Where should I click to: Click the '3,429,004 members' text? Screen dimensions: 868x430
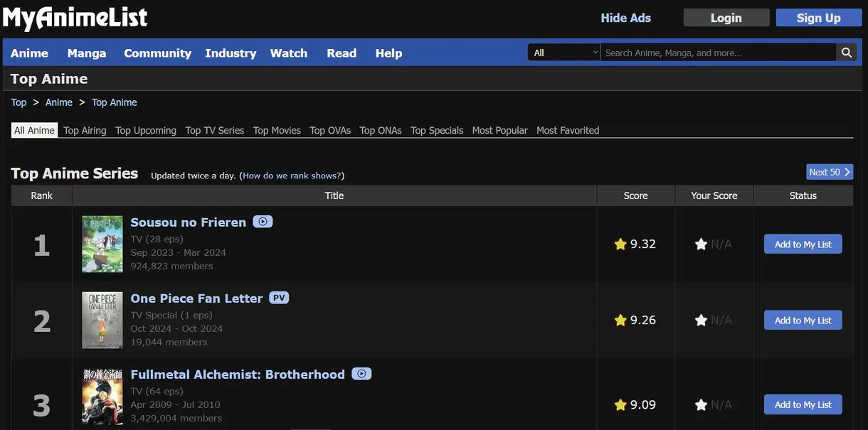tap(176, 418)
